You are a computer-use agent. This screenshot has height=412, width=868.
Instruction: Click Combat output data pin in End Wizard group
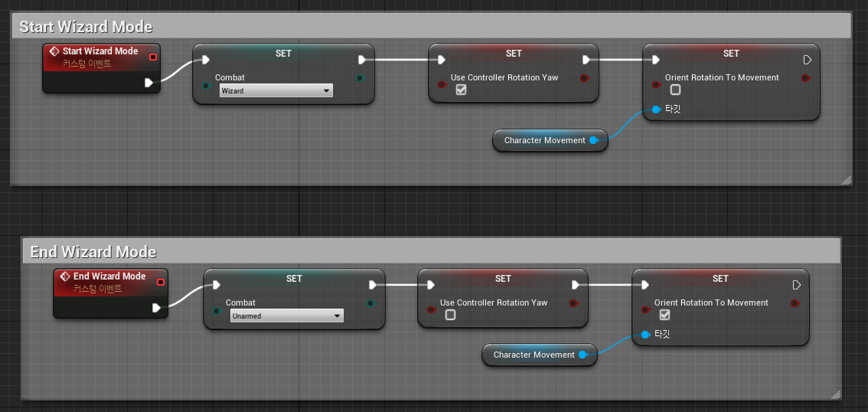click(371, 303)
